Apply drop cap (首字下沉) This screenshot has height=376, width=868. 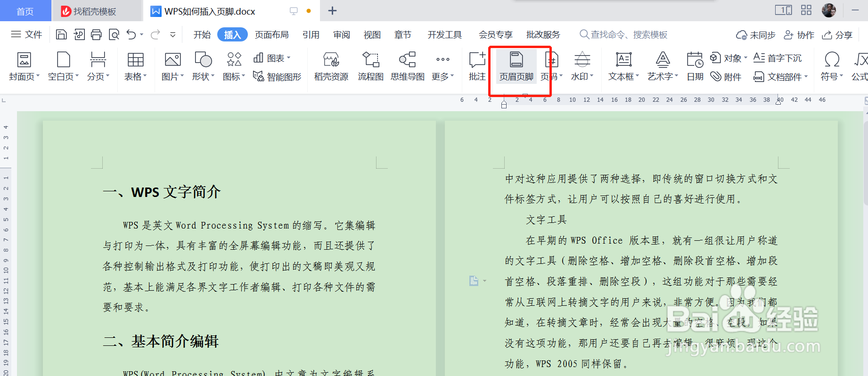(778, 58)
